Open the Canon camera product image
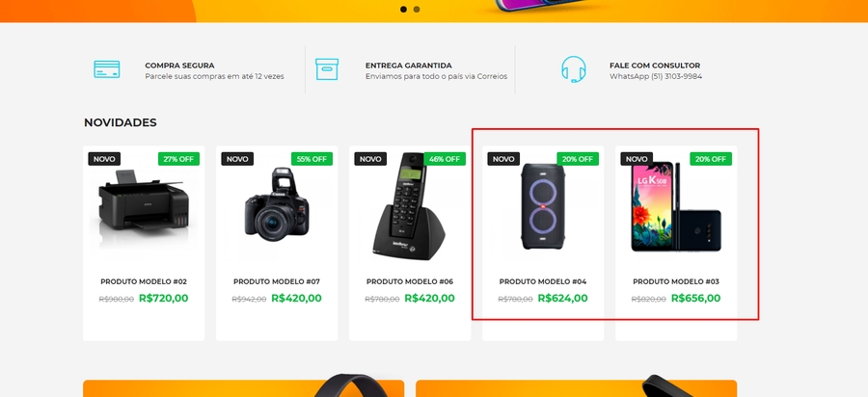The image size is (868, 397). pos(277,204)
